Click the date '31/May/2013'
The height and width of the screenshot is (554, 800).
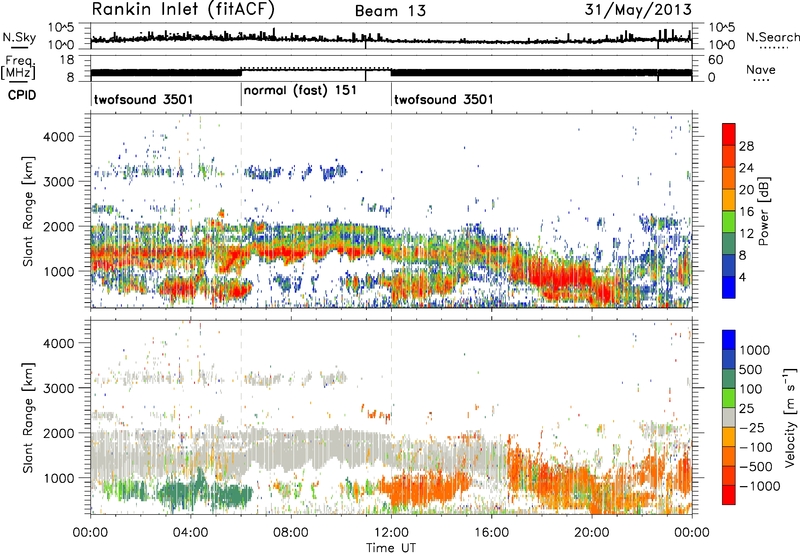[x=638, y=10]
